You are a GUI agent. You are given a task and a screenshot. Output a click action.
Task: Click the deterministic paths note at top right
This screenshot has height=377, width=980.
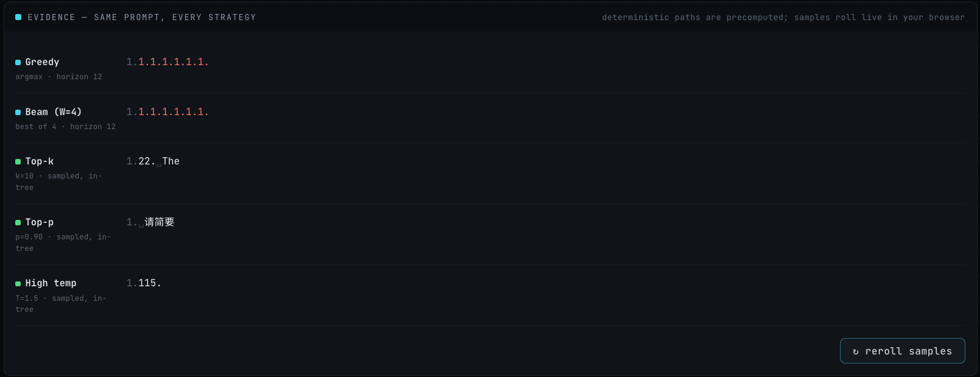tap(783, 17)
